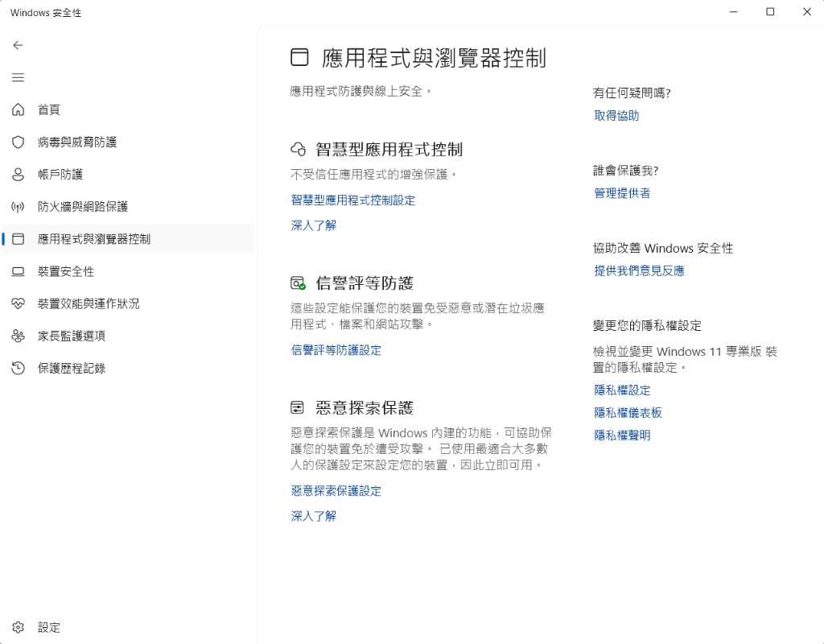Click the 協助改善 Windows 安全性 text
This screenshot has height=644, width=824.
[x=663, y=248]
